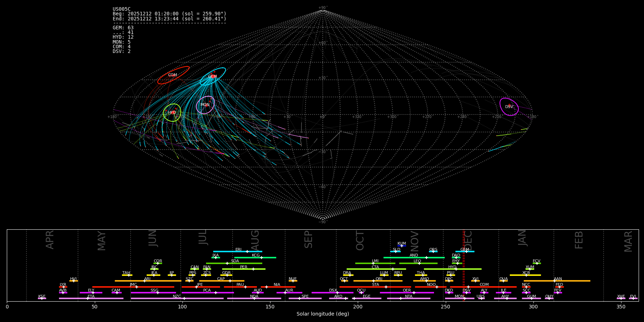The height and width of the screenshot is (322, 644).
Task: Click the APR month label in timeline
Action: 50,240
